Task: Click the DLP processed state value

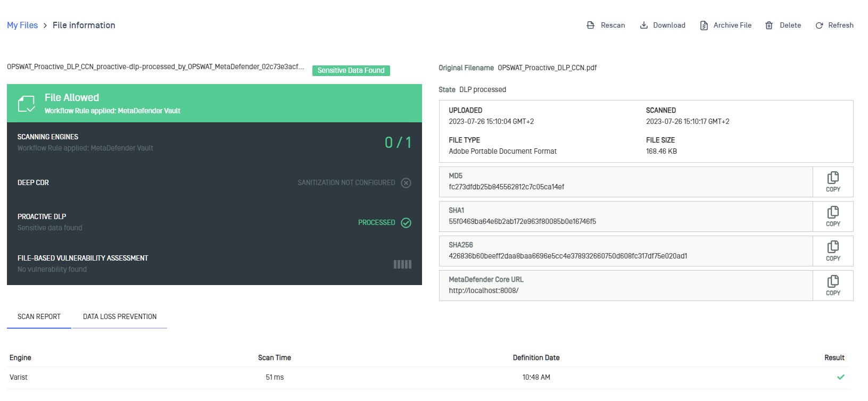Action: 483,89
